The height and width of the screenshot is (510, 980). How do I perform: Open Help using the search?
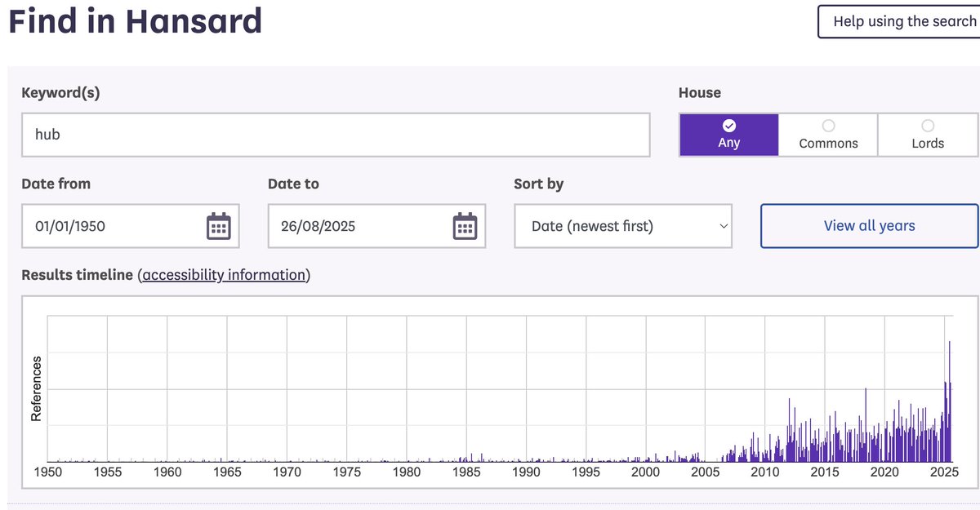coord(898,21)
